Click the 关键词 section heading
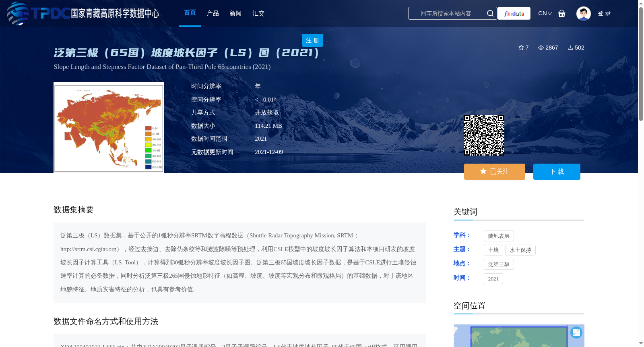This screenshot has height=347, width=644. pyautogui.click(x=465, y=212)
